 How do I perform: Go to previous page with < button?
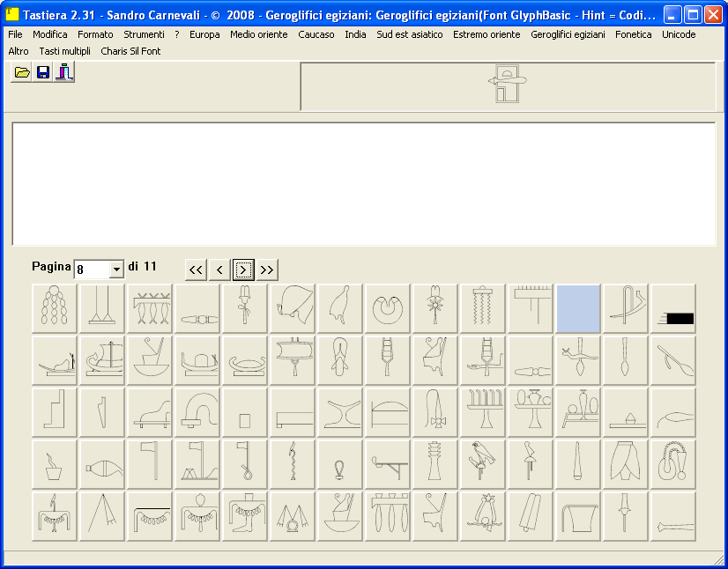point(219,270)
